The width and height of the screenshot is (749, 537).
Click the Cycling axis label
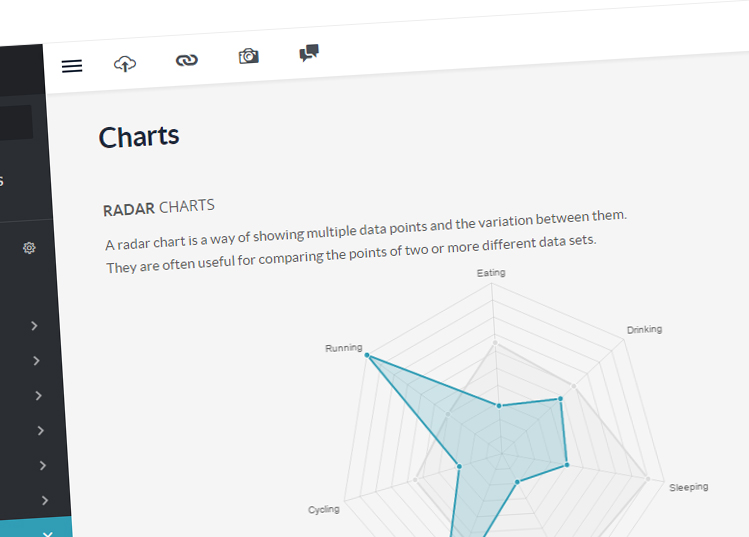pos(324,510)
